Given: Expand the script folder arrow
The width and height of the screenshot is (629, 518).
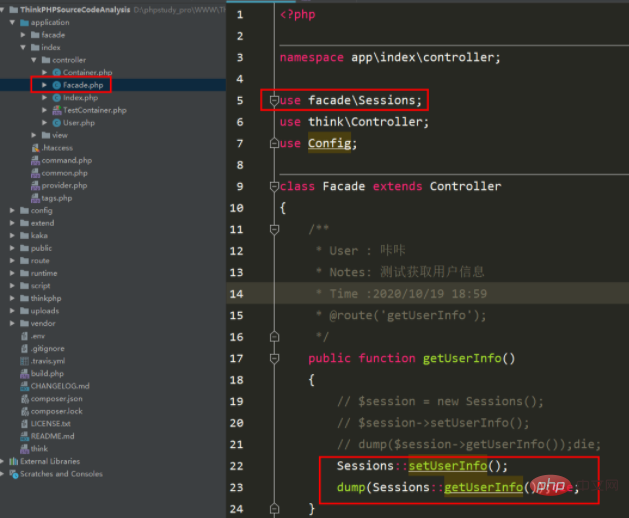Looking at the screenshot, I should coord(12,286).
